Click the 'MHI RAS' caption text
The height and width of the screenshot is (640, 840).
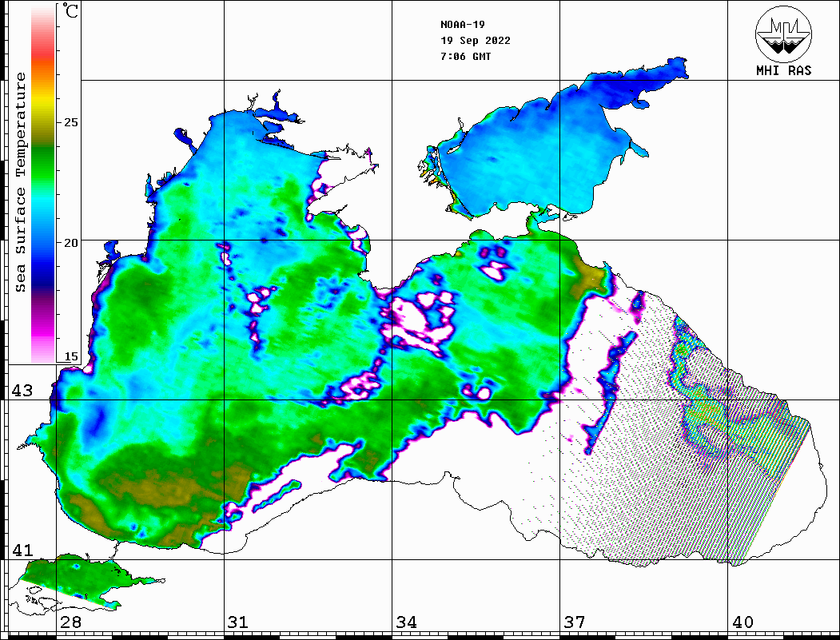point(783,70)
